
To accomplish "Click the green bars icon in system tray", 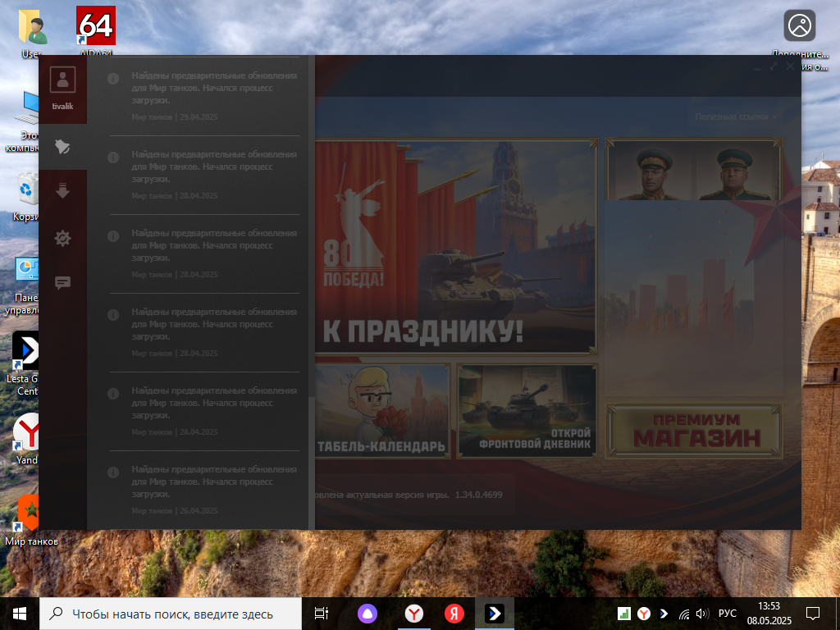I will (623, 614).
